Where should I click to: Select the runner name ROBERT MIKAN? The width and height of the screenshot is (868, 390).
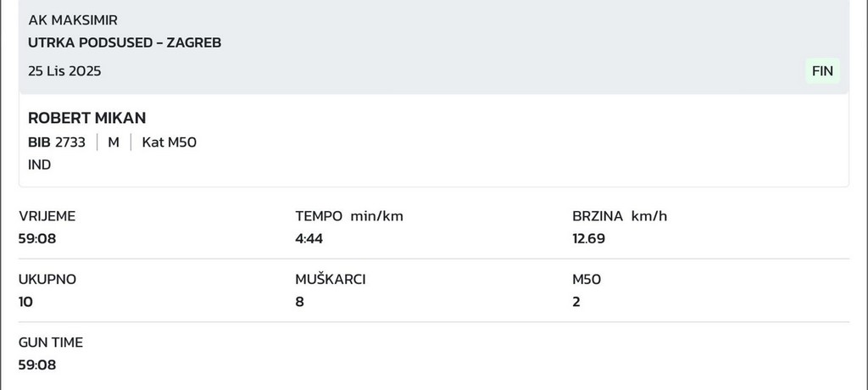87,118
